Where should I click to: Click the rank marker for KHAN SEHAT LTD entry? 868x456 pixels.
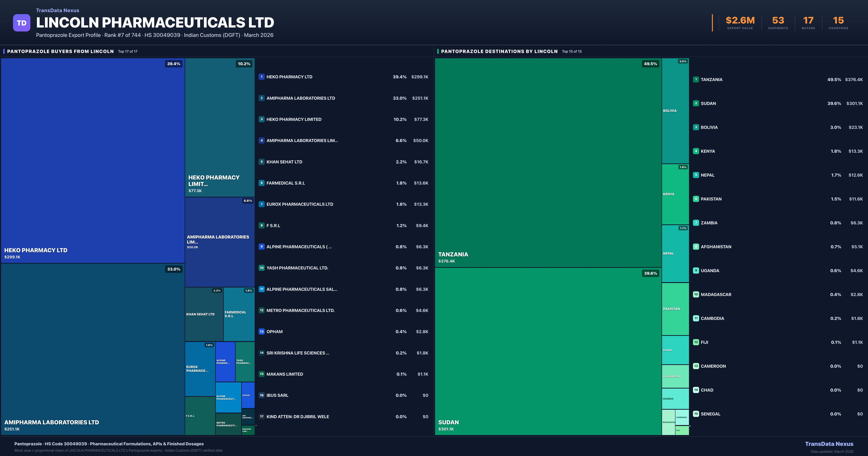point(261,162)
